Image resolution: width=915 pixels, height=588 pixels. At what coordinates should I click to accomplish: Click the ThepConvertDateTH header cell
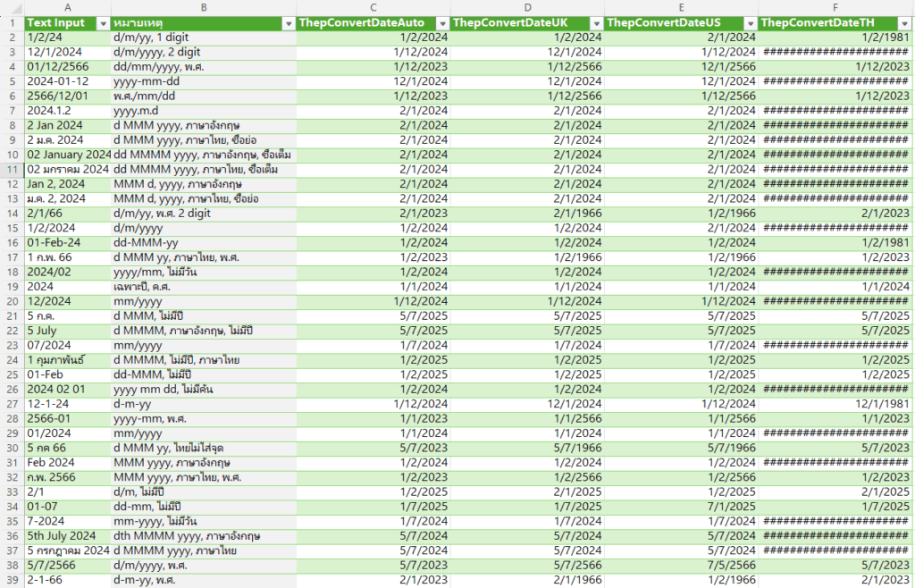click(835, 23)
